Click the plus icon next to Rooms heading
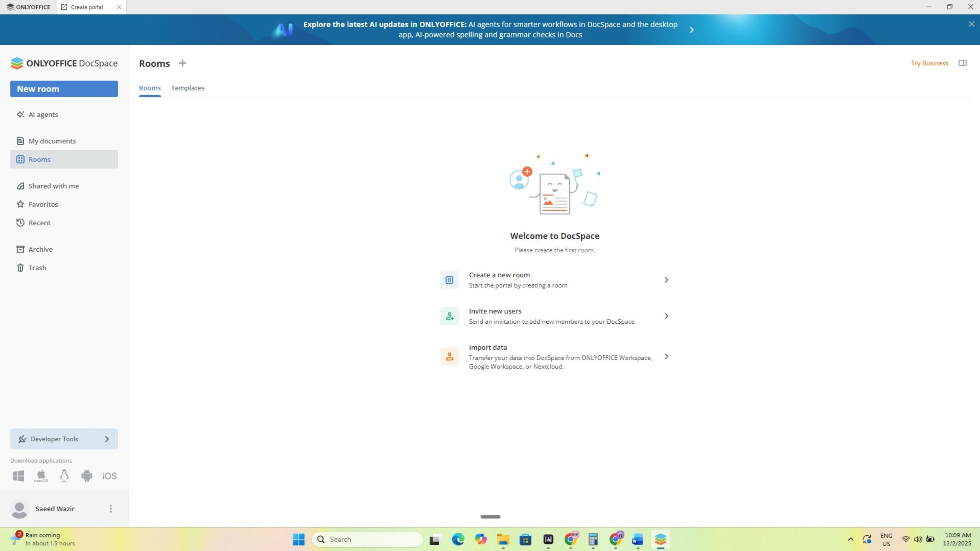 point(183,63)
